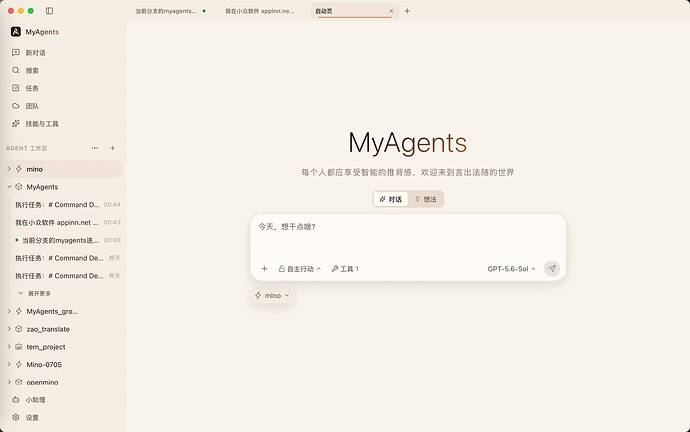
Task: Open chat 我在小众软件 appinn.net ...
Action: (67, 223)
